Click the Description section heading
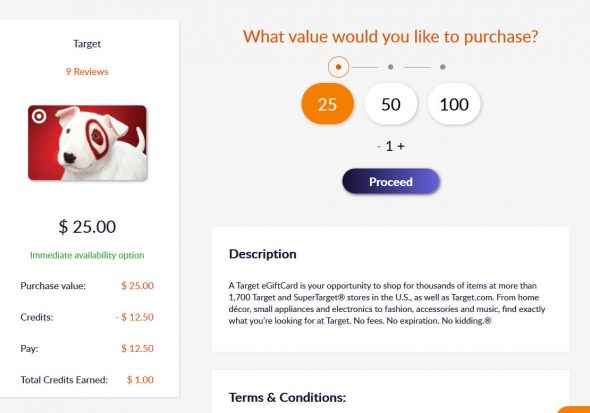Image resolution: width=590 pixels, height=413 pixels. tap(263, 254)
